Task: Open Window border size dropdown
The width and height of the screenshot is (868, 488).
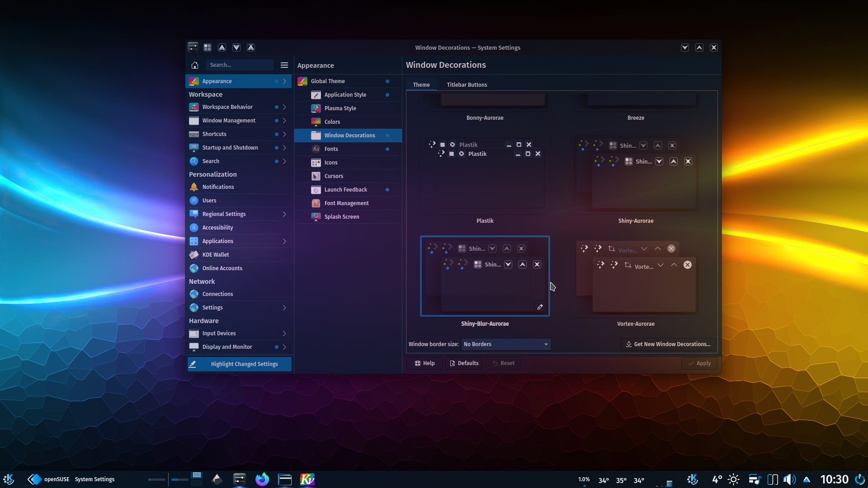Action: click(506, 344)
